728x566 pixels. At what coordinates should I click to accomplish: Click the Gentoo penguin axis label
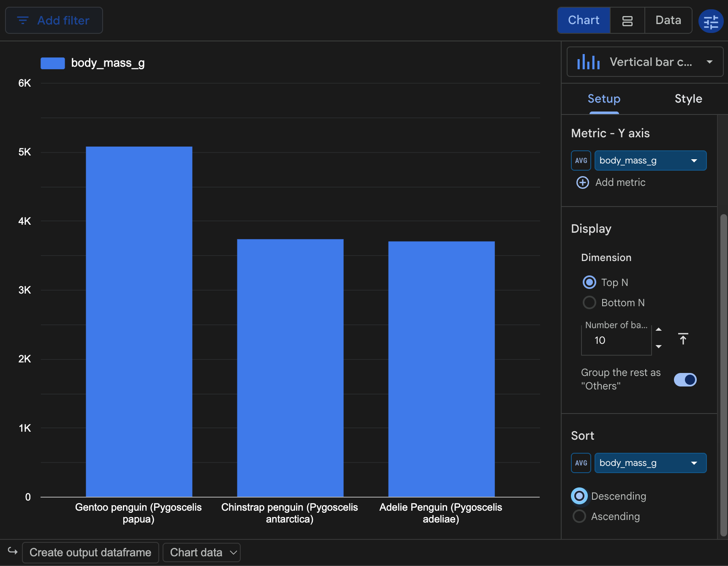[139, 513]
